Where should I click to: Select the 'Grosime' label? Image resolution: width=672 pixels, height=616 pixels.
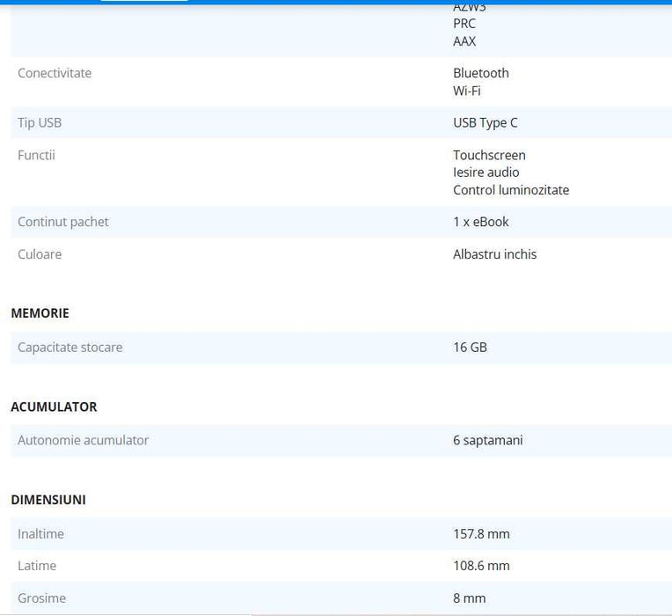(41, 598)
